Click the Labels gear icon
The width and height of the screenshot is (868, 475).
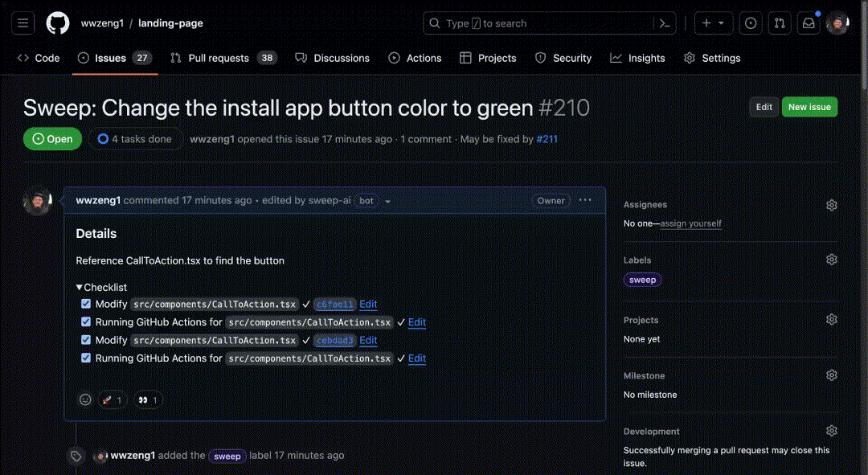coord(832,260)
